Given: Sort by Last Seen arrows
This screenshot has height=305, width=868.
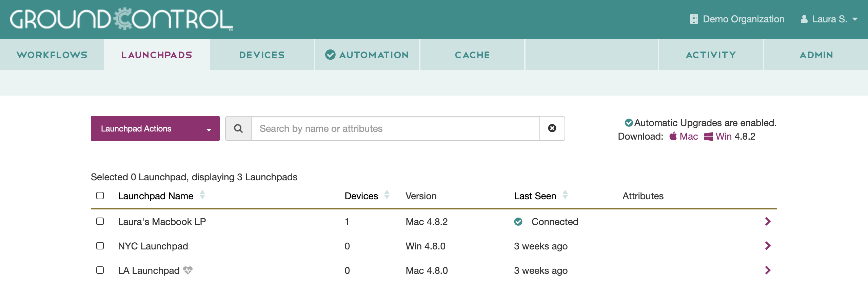Looking at the screenshot, I should (x=565, y=195).
